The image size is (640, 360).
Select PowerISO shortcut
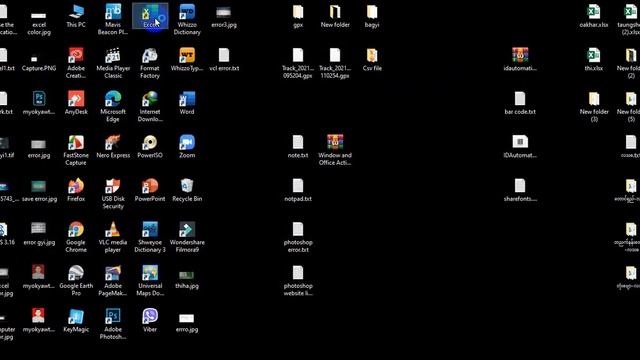[x=150, y=147]
